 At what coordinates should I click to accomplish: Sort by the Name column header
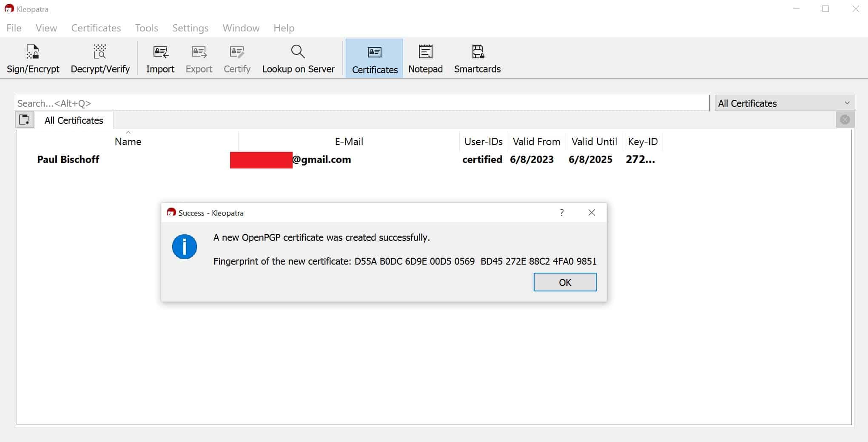[x=128, y=142]
